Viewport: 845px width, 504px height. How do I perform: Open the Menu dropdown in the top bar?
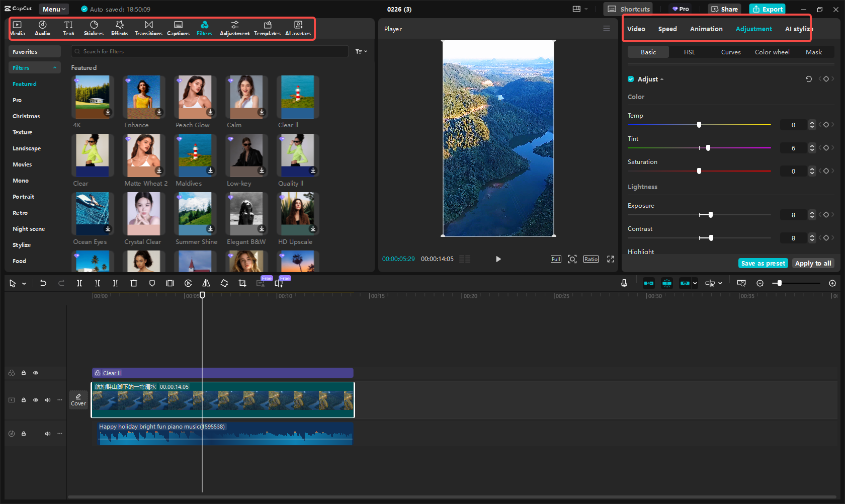[53, 9]
